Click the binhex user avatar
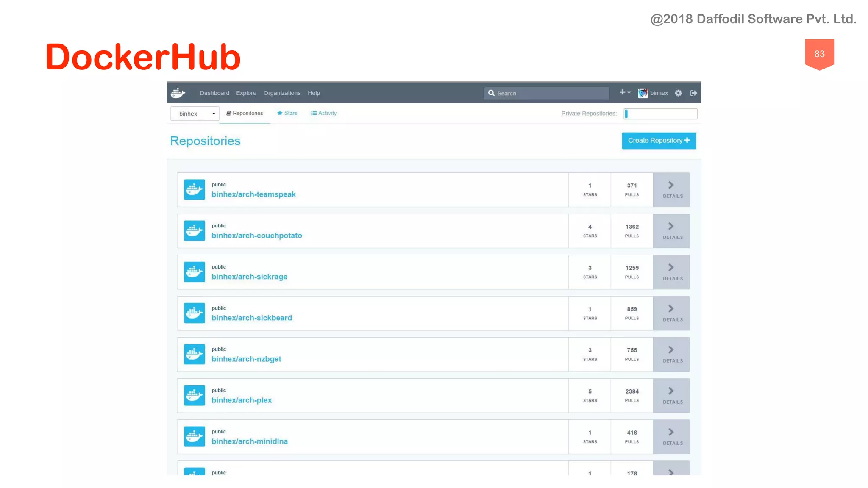Screen dimensions: 868x488 pos(643,93)
